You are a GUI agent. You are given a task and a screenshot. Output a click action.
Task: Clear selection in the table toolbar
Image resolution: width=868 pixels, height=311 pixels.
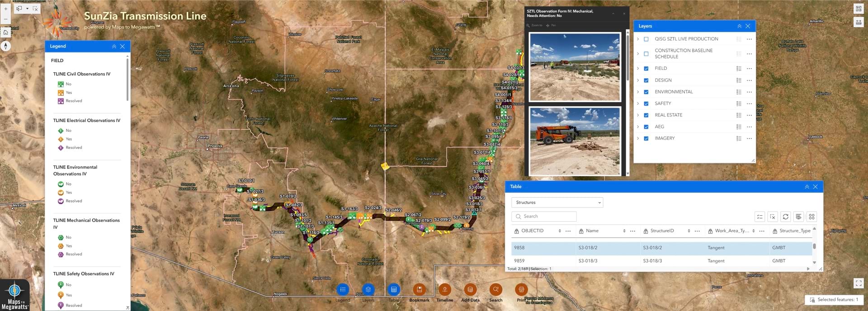[x=773, y=217]
